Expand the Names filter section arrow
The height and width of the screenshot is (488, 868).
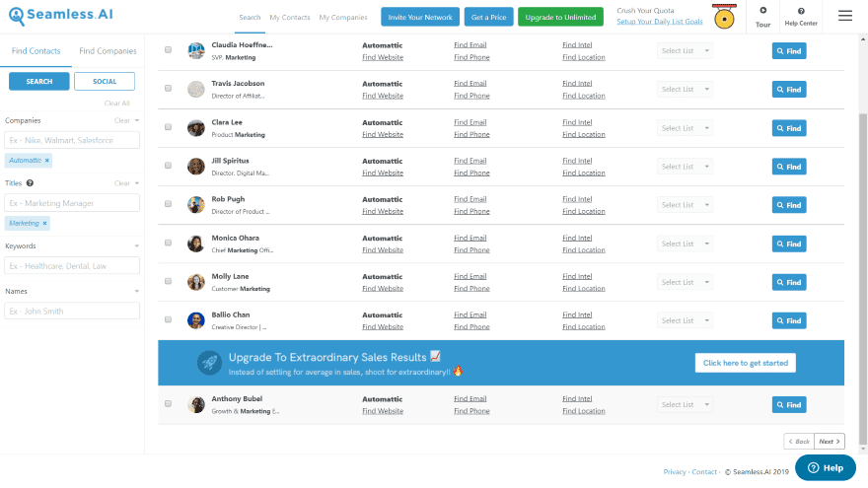tap(137, 292)
